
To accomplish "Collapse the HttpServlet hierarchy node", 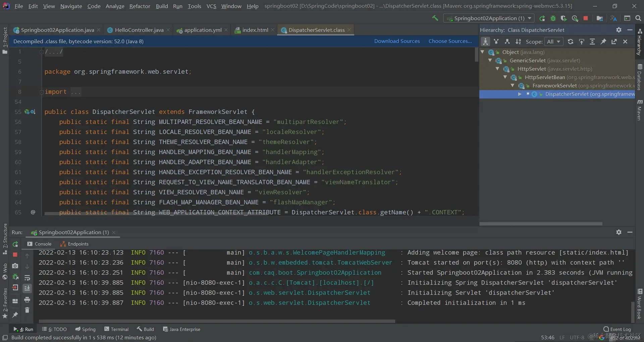I will (x=497, y=69).
